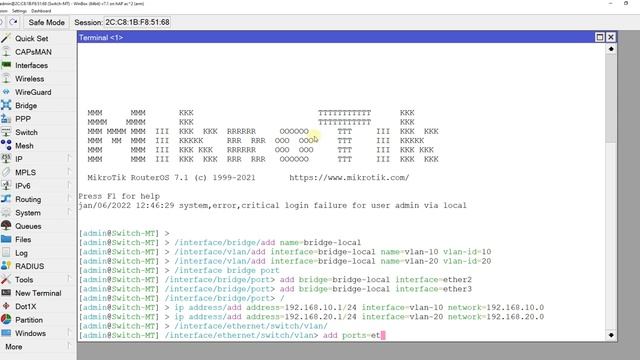640x360 pixels.
Task: Expand the Tools submenu arrow
Action: pyautogui.click(x=69, y=279)
